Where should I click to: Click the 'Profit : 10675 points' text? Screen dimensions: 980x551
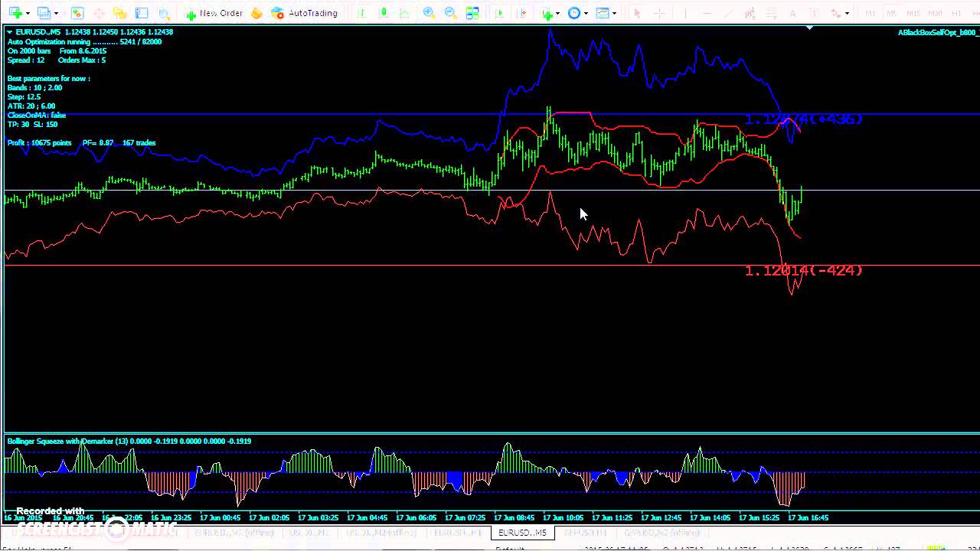click(40, 143)
